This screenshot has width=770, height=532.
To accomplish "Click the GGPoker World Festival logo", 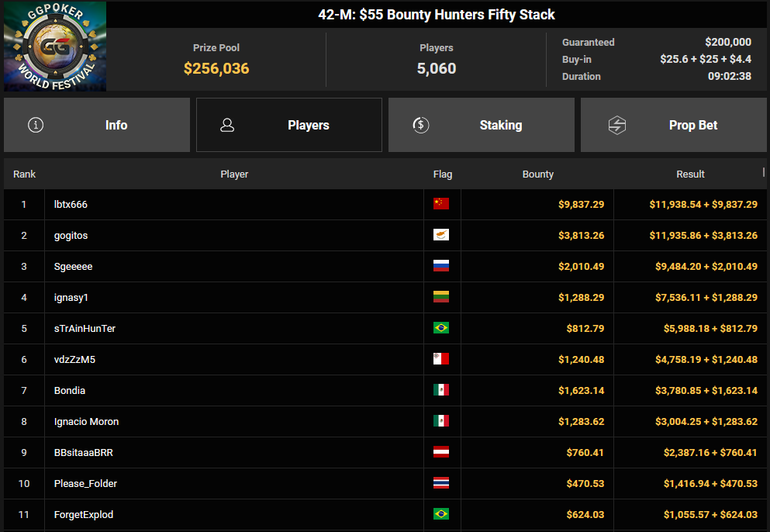I will pos(55,47).
